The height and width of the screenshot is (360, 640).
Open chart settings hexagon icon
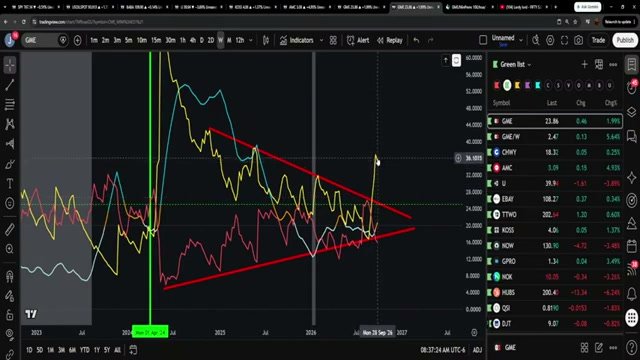550,40
